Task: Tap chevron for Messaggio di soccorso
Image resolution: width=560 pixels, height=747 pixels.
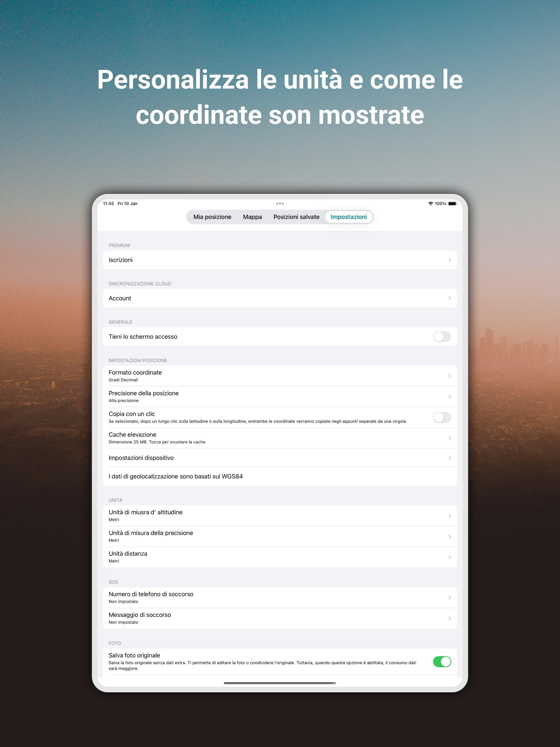Action: 449,618
